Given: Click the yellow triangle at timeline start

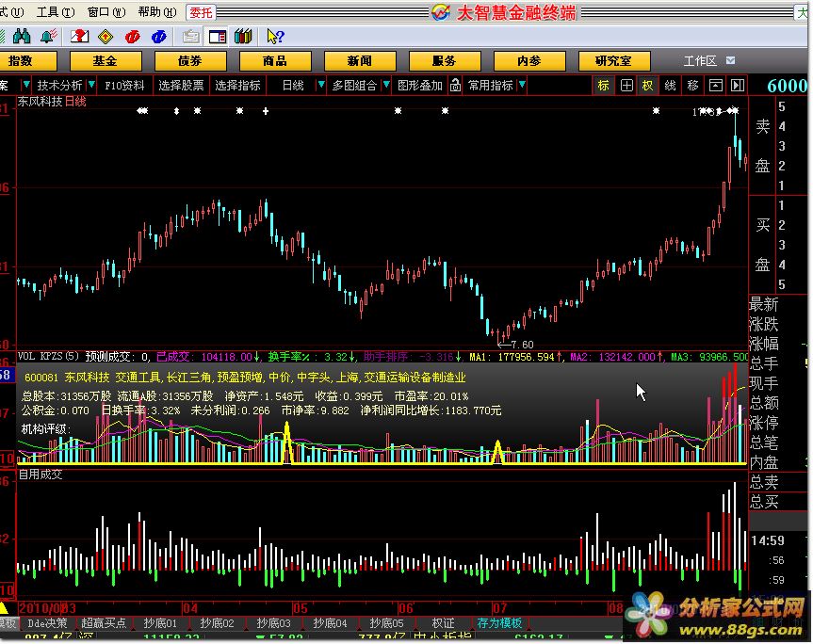Looking at the screenshot, I should click(x=3, y=607).
